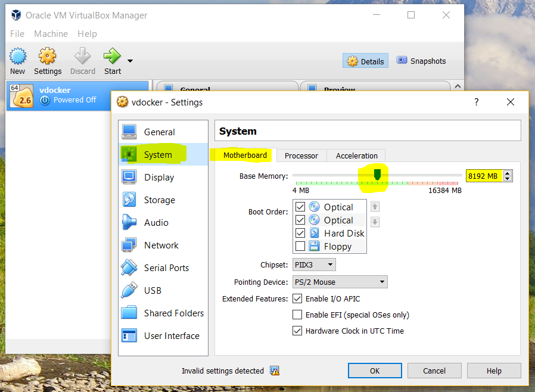Open the Audio settings category
The image size is (535, 392).
[163, 222]
